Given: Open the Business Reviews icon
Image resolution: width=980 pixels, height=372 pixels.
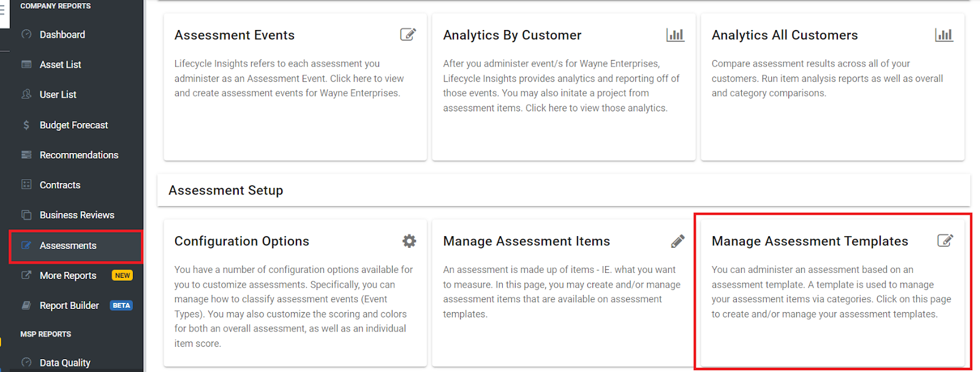Looking at the screenshot, I should [26, 215].
